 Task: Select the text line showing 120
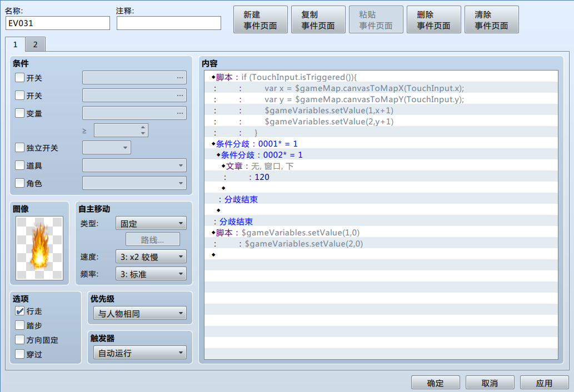[x=381, y=177]
